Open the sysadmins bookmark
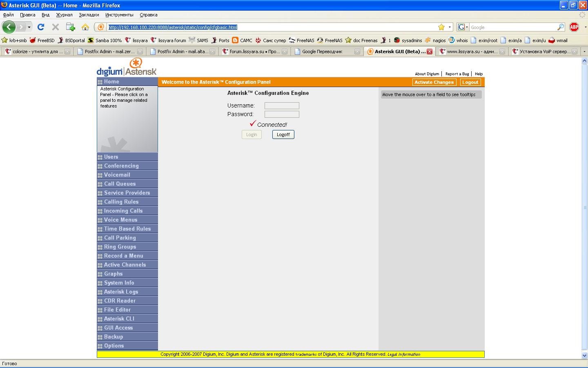Viewport: 588px width, 368px height. (x=408, y=40)
